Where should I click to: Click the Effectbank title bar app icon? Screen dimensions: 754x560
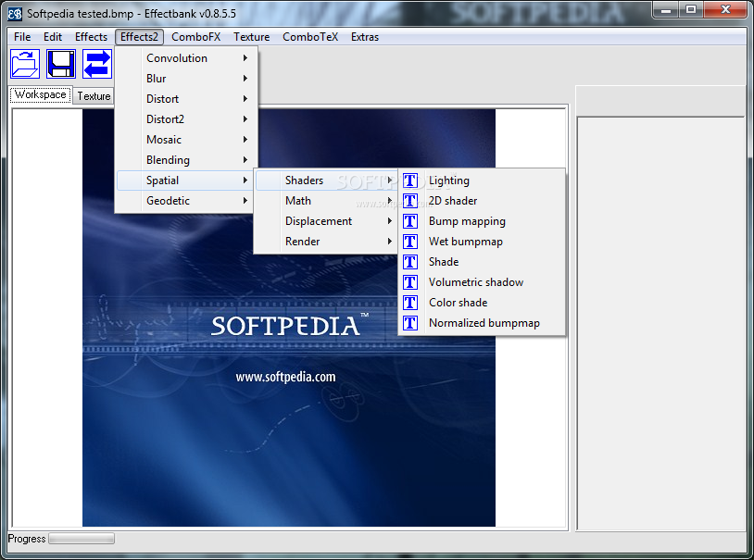[x=15, y=14]
